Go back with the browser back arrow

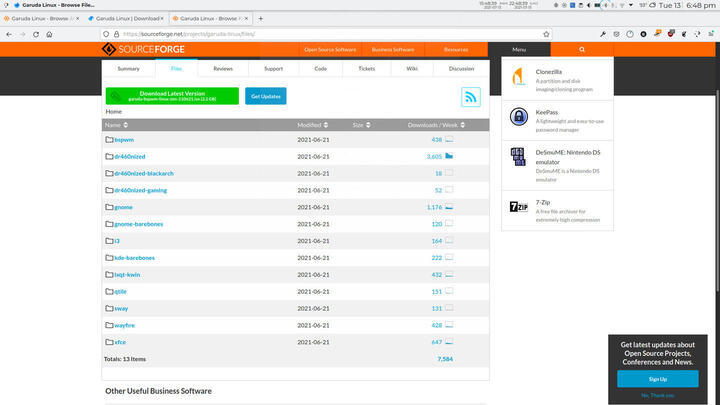[x=9, y=34]
